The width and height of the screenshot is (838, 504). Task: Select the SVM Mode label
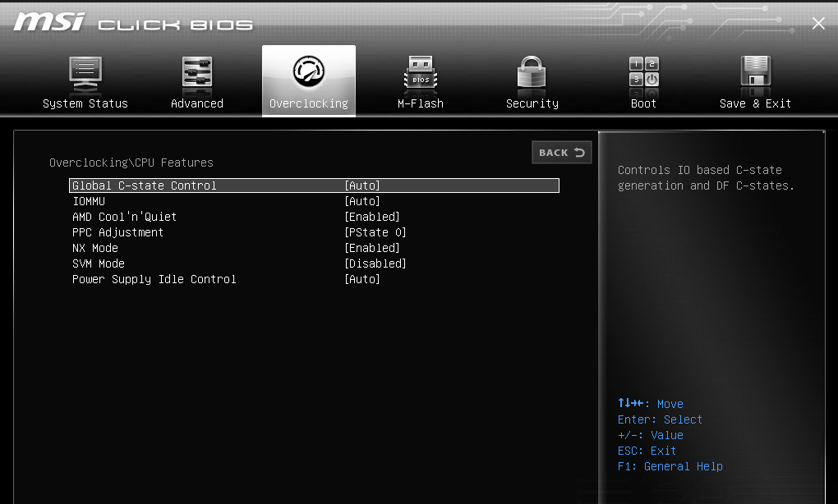pos(99,263)
